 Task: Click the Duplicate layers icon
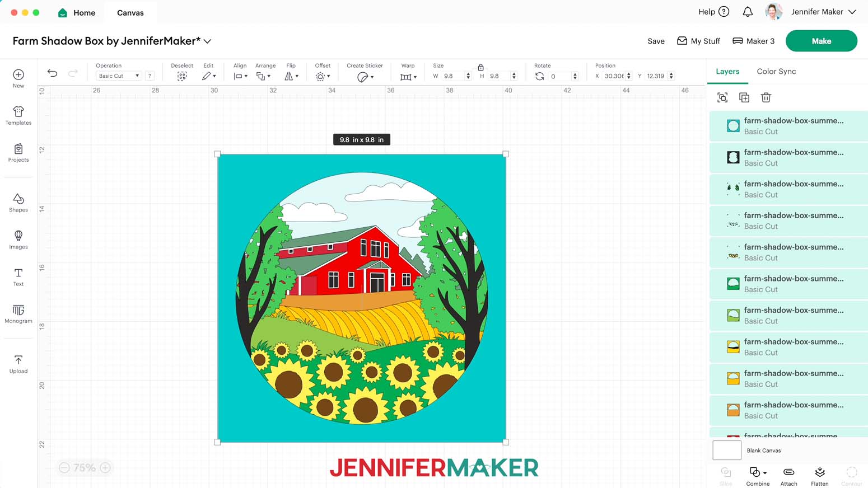click(x=744, y=97)
